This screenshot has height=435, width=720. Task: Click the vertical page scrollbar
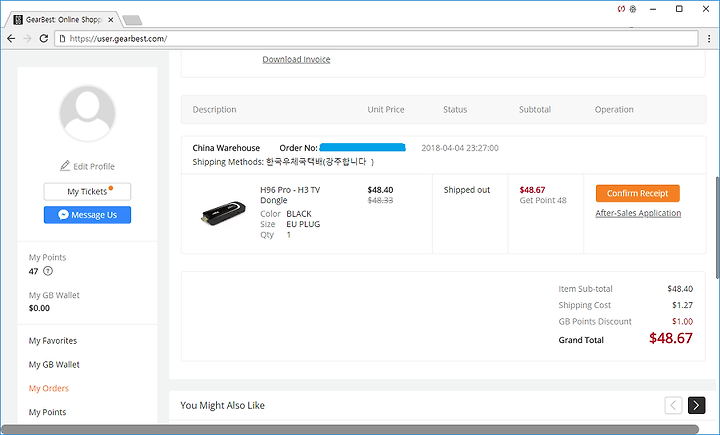click(717, 227)
